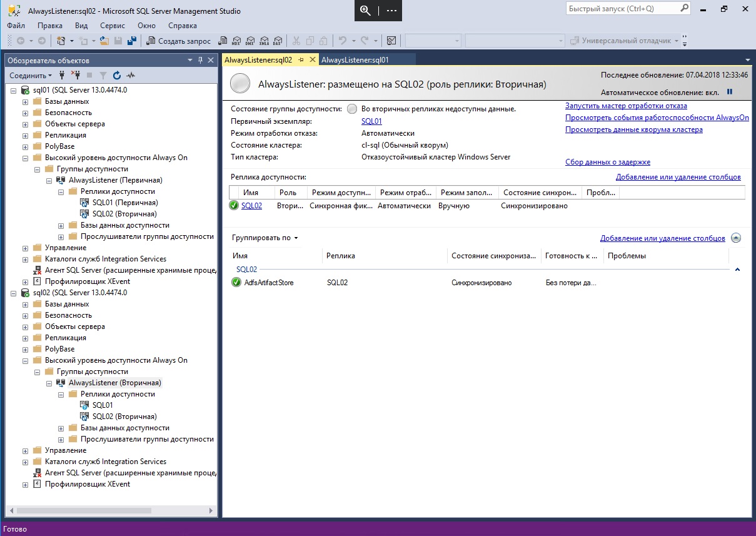The height and width of the screenshot is (536, 756).
Task: Expand Репликация under the sql02 server
Action: tap(26, 338)
